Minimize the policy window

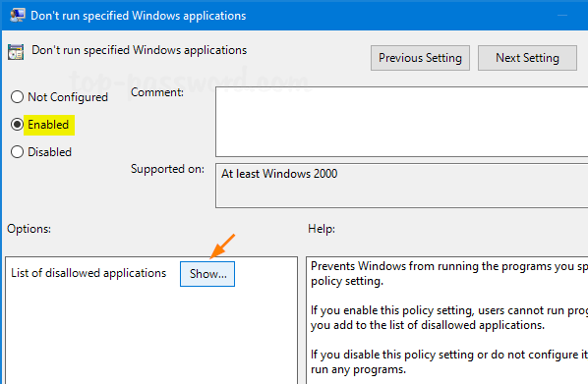pos(562,16)
